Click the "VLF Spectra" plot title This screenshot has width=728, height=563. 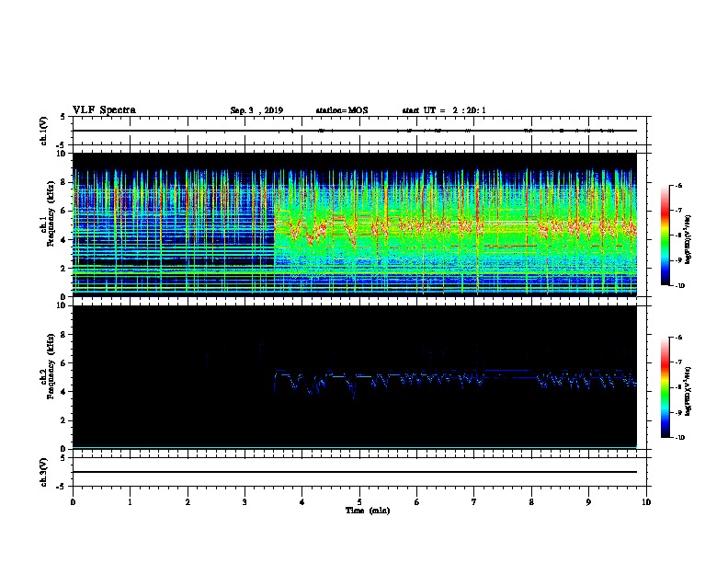[104, 110]
